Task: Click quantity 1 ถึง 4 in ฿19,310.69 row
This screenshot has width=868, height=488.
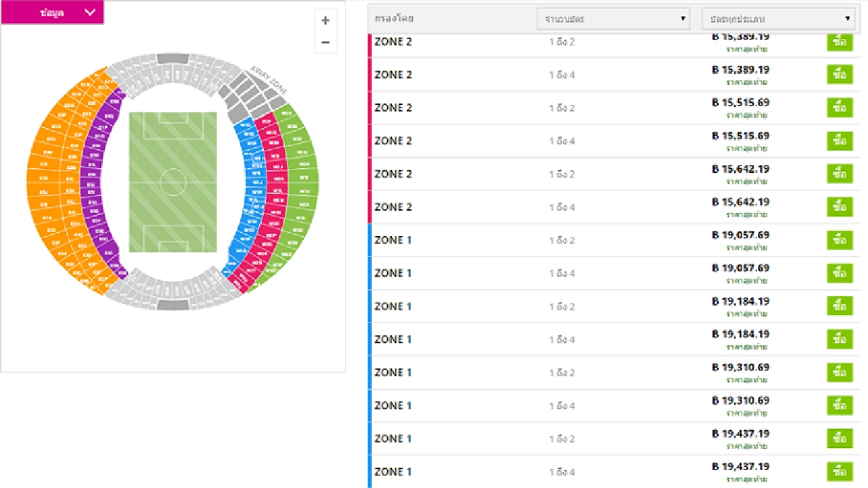Action: tap(562, 406)
